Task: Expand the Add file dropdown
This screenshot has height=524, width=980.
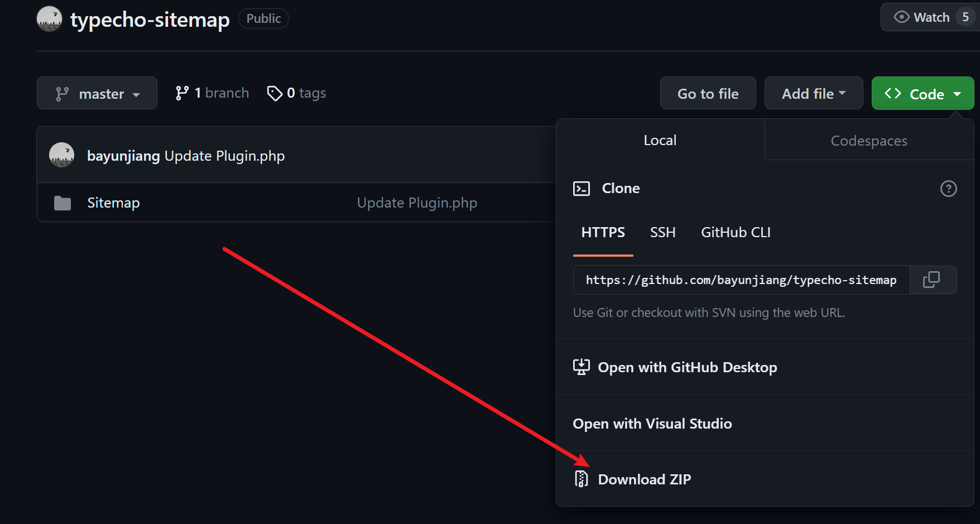Action: click(813, 93)
